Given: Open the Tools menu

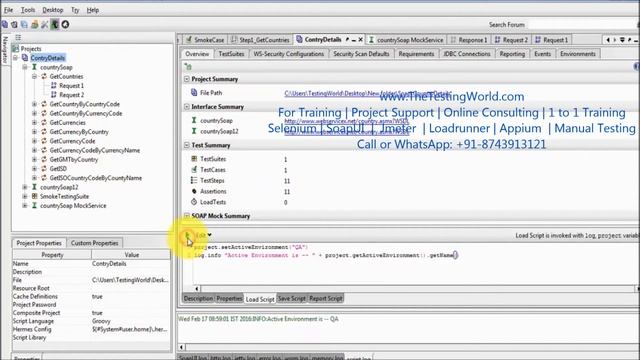Looking at the screenshot, I should (28, 10).
